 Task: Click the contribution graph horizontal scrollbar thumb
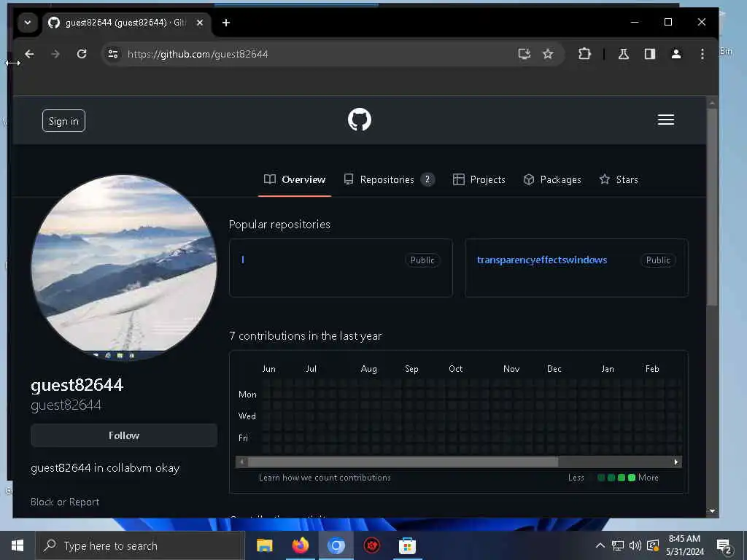(403, 462)
